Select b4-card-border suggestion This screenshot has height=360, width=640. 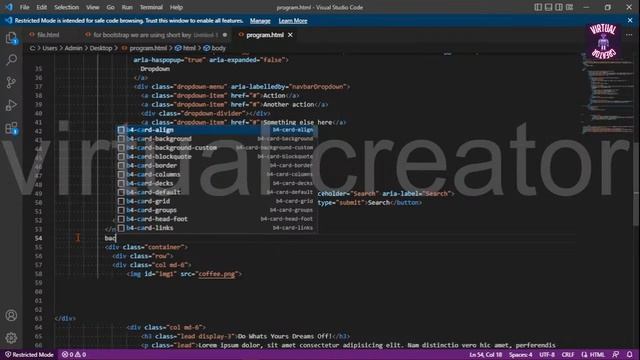216,165
